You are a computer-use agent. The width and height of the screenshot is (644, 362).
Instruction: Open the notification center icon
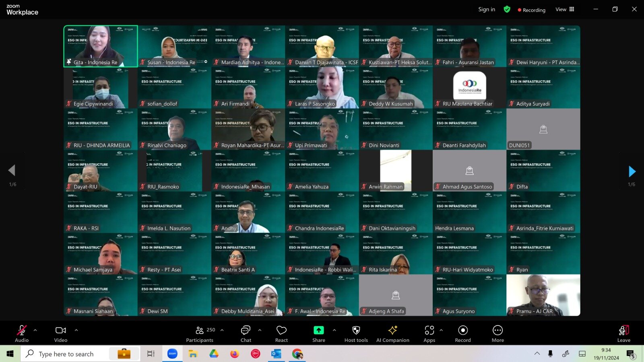point(631,354)
